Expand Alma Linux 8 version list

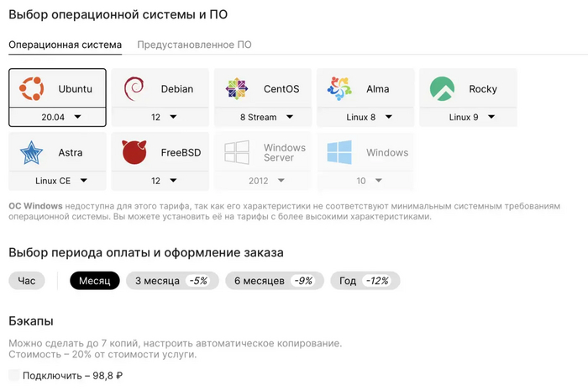pyautogui.click(x=365, y=117)
